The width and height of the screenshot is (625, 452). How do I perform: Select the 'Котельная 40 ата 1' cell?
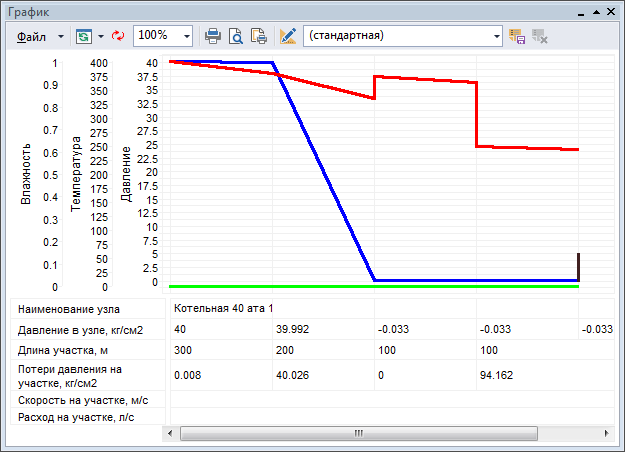223,308
